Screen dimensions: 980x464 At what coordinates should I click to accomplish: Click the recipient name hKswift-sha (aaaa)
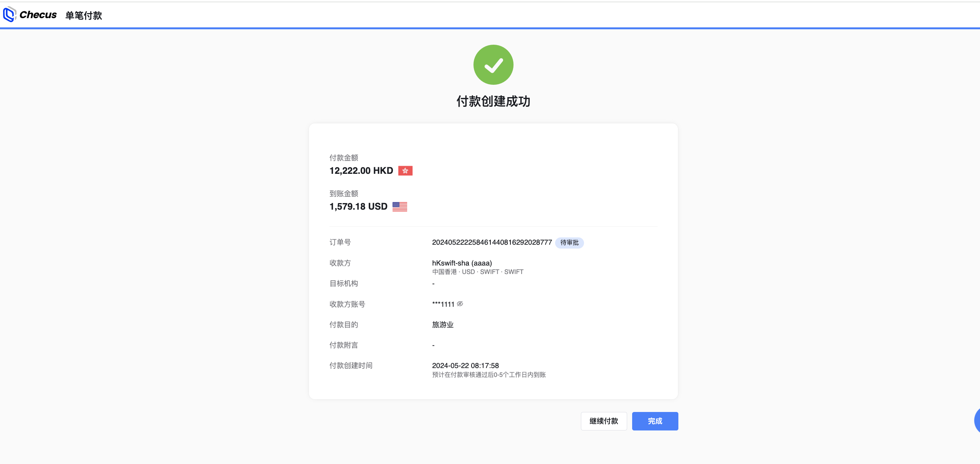tap(462, 263)
